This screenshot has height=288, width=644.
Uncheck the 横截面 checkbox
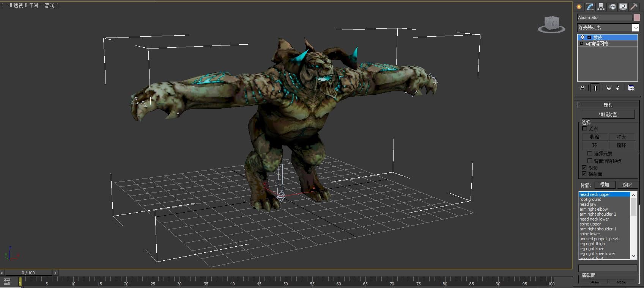pyautogui.click(x=584, y=174)
